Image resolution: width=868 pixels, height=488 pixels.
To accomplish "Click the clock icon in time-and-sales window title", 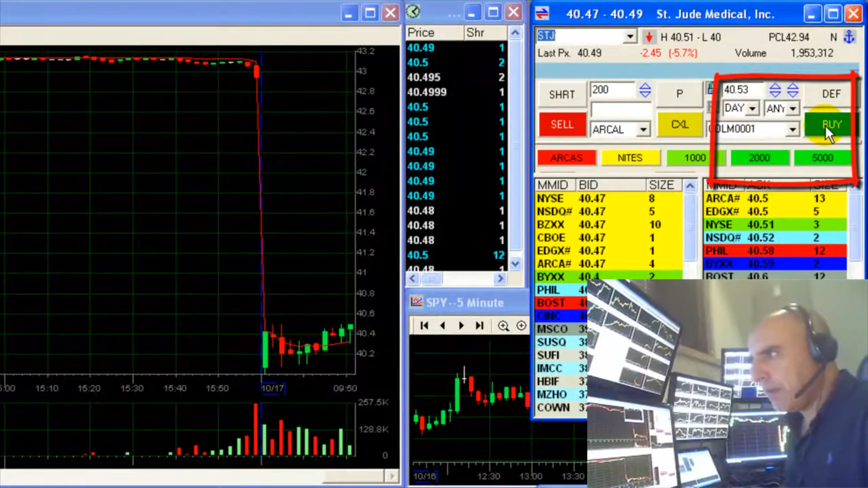I will tap(413, 12).
